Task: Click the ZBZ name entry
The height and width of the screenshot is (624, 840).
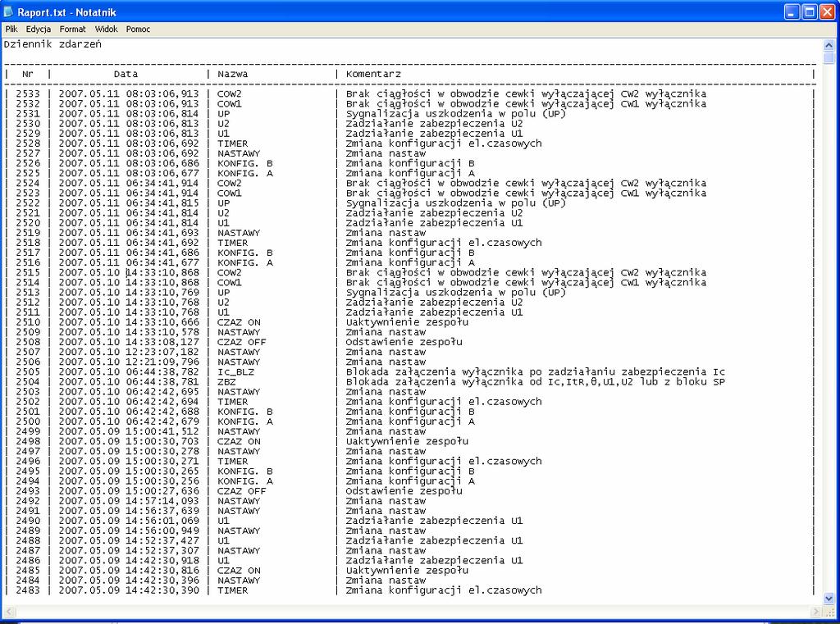Action: [x=226, y=382]
